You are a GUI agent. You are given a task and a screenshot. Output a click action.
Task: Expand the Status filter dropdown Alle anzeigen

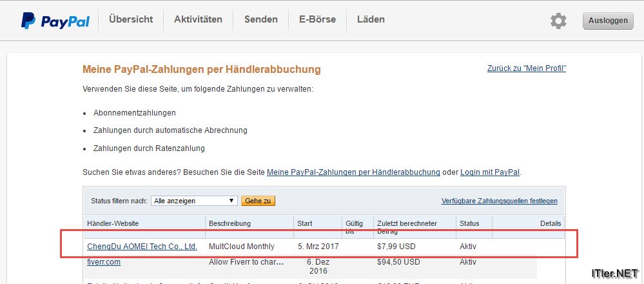point(194,201)
